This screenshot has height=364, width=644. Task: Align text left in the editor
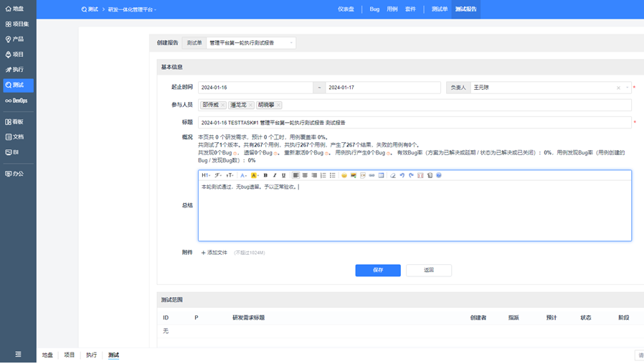point(295,175)
